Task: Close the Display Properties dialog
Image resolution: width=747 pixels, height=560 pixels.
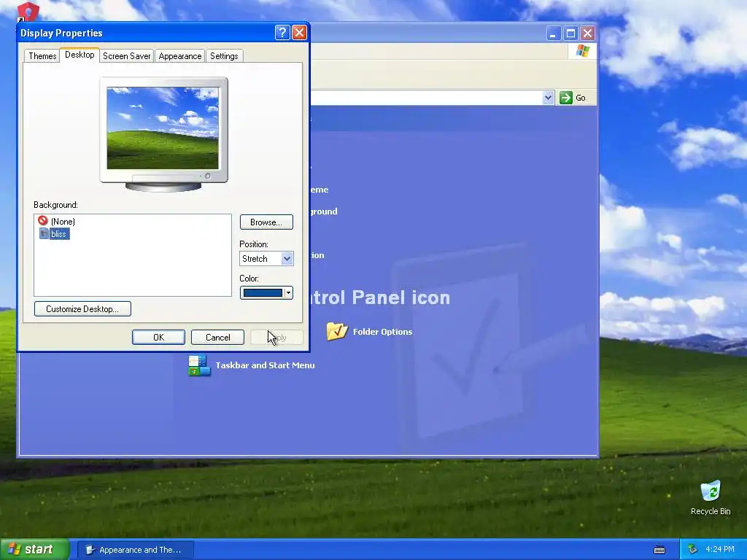Action: tap(299, 33)
